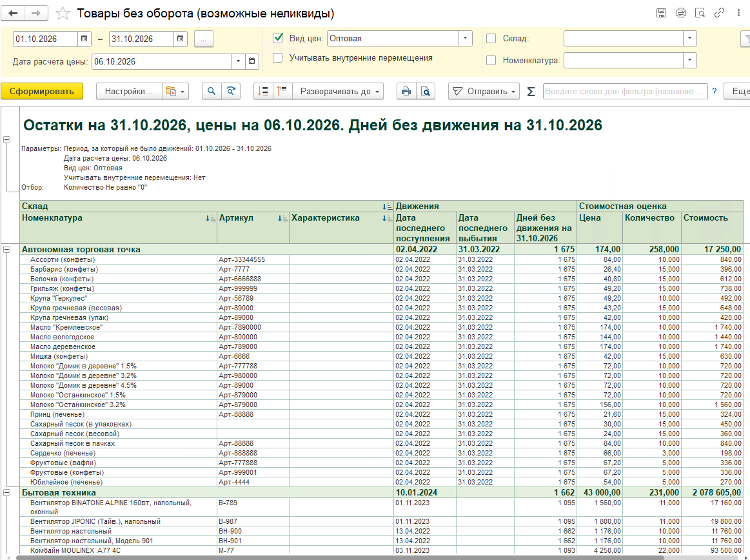Select Вентилятор JIPONIC (Тайв.), напольный row
This screenshot has width=750, height=560.
coord(381,521)
